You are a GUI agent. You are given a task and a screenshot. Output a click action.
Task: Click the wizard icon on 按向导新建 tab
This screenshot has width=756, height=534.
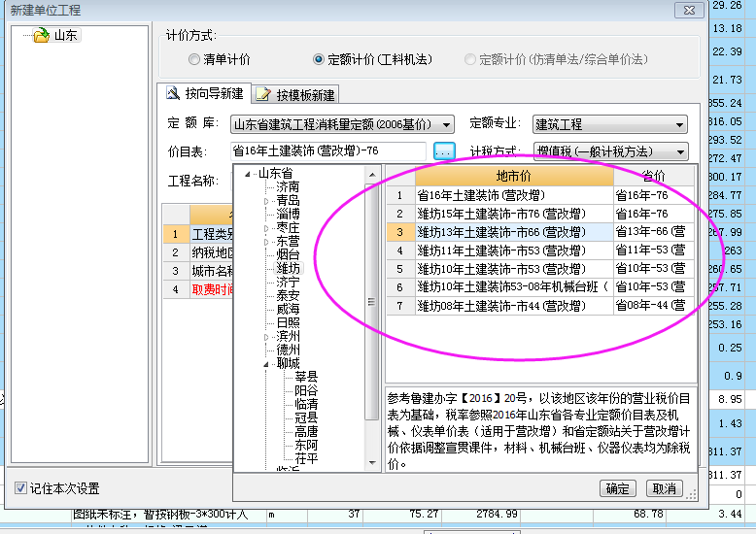point(173,92)
